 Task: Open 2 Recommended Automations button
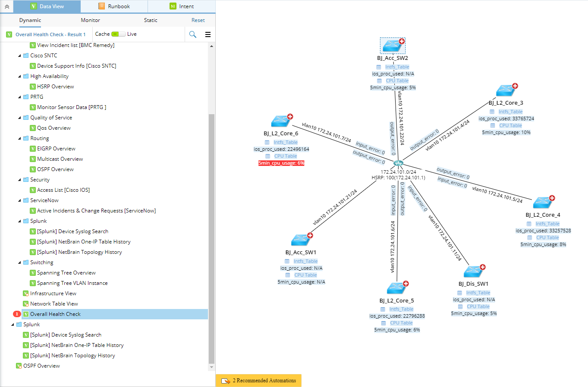point(258,381)
